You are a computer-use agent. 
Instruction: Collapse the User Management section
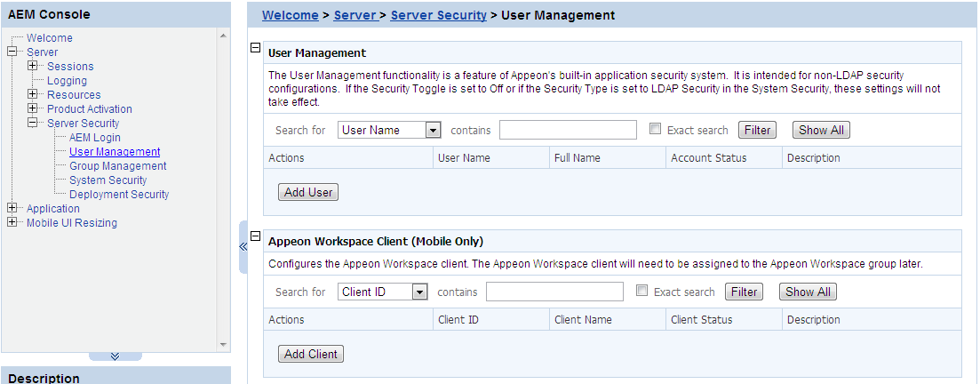(x=255, y=47)
